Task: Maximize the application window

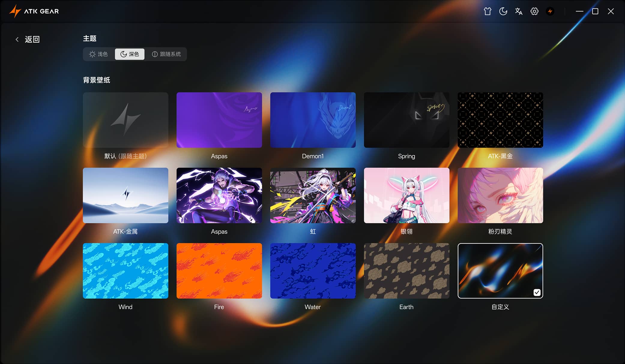Action: point(595,11)
